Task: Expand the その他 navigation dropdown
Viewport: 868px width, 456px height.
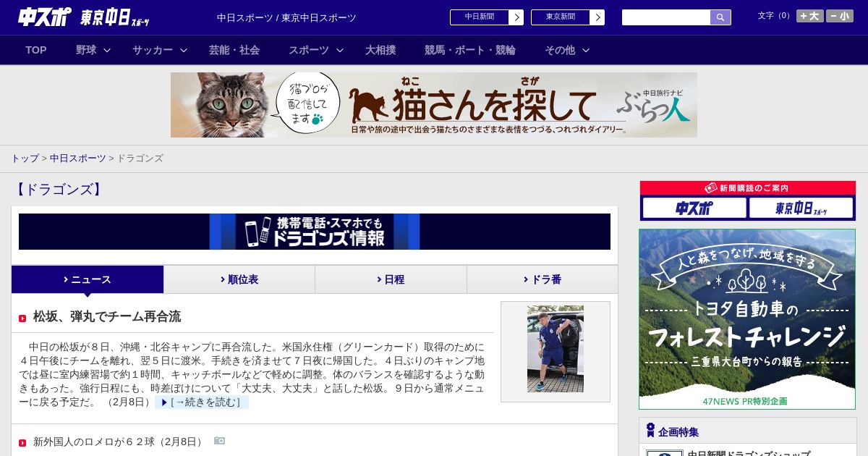Action: pos(567,50)
